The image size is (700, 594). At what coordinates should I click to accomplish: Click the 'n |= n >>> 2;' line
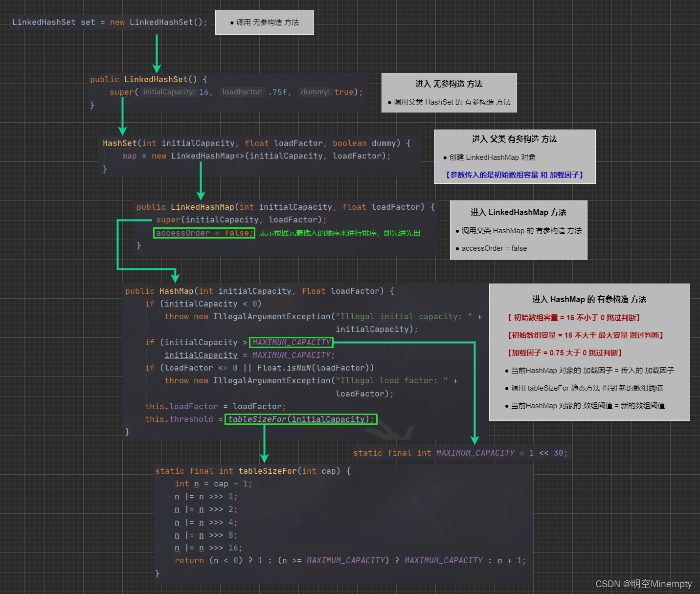(x=206, y=509)
